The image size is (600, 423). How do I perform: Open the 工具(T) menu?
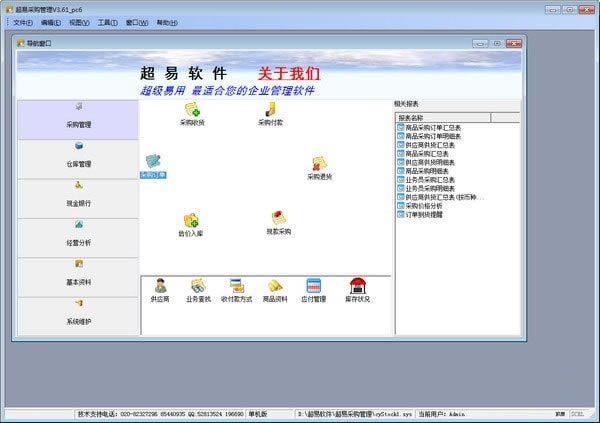tap(107, 21)
